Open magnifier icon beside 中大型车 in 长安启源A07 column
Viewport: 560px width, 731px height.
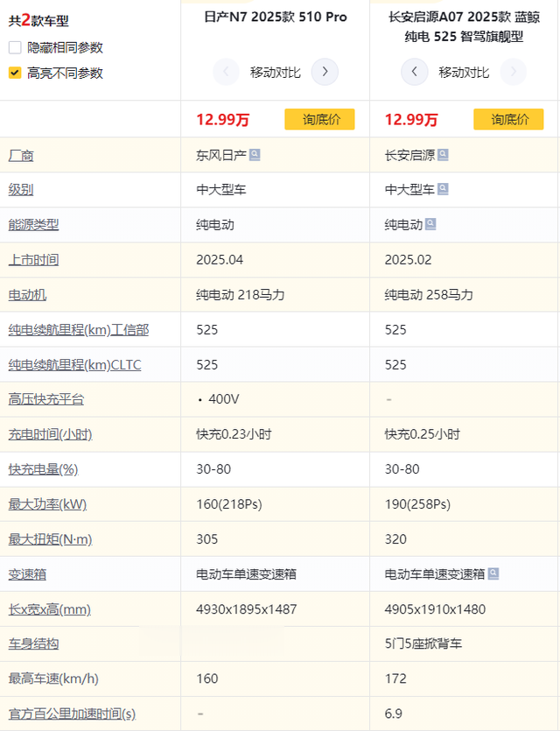tap(443, 189)
